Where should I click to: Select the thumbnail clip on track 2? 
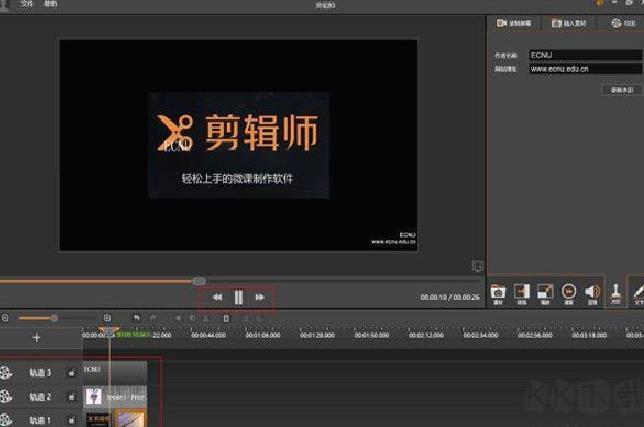coord(115,397)
